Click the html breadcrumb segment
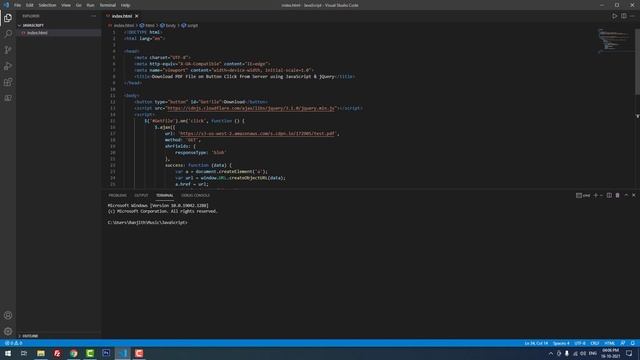Viewport: 640px width, 360px height. point(147,25)
